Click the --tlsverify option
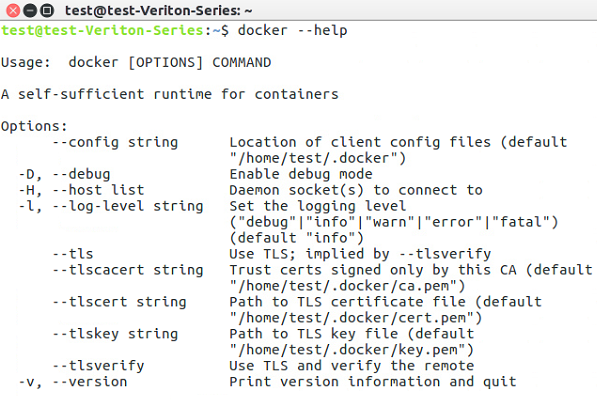The height and width of the screenshot is (400, 597). tap(98, 366)
